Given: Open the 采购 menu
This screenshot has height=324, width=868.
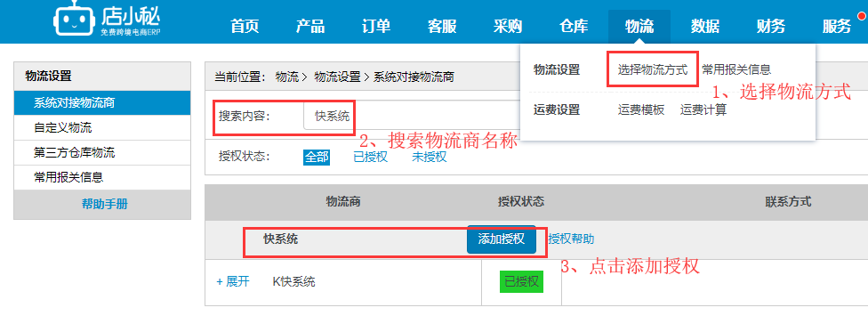Looking at the screenshot, I should 508,26.
